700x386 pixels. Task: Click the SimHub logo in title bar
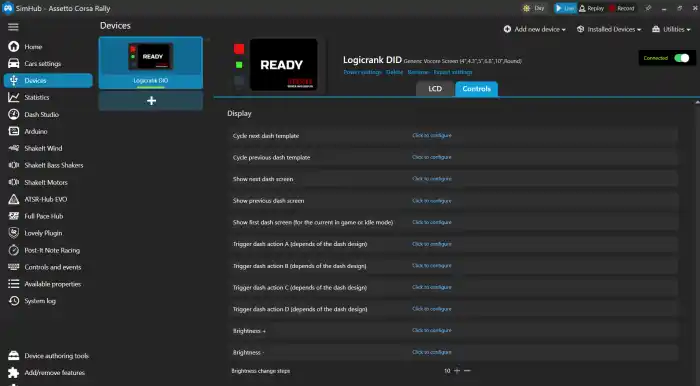click(x=8, y=8)
